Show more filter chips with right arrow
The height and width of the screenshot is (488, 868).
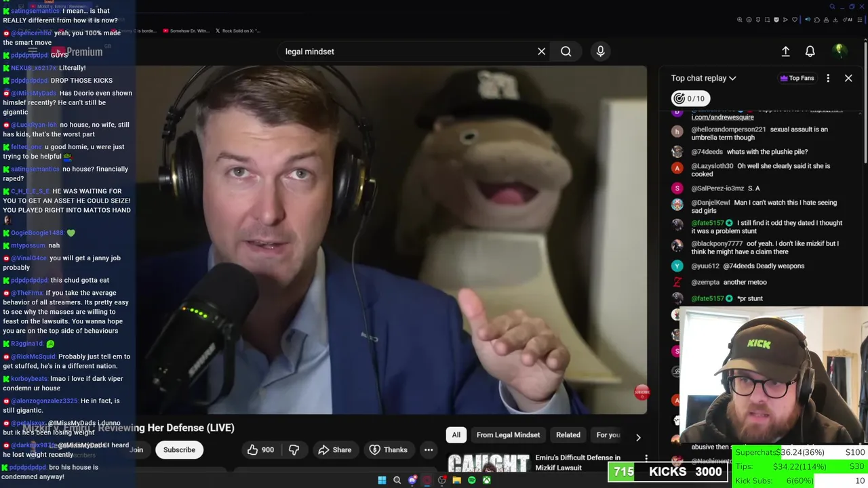[637, 437]
